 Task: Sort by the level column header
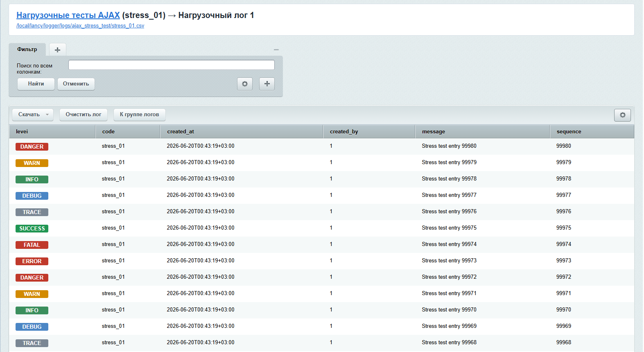[52, 132]
